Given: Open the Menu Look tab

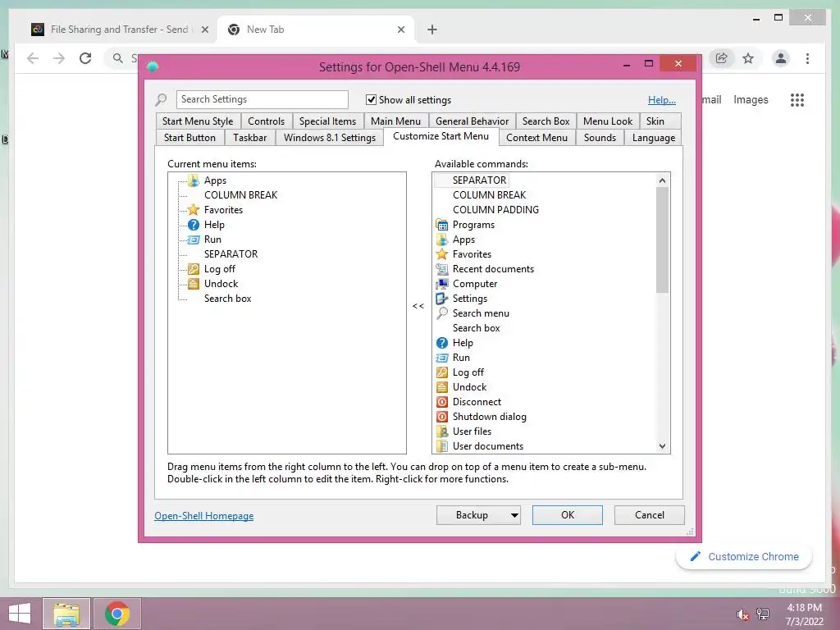Looking at the screenshot, I should [x=608, y=121].
